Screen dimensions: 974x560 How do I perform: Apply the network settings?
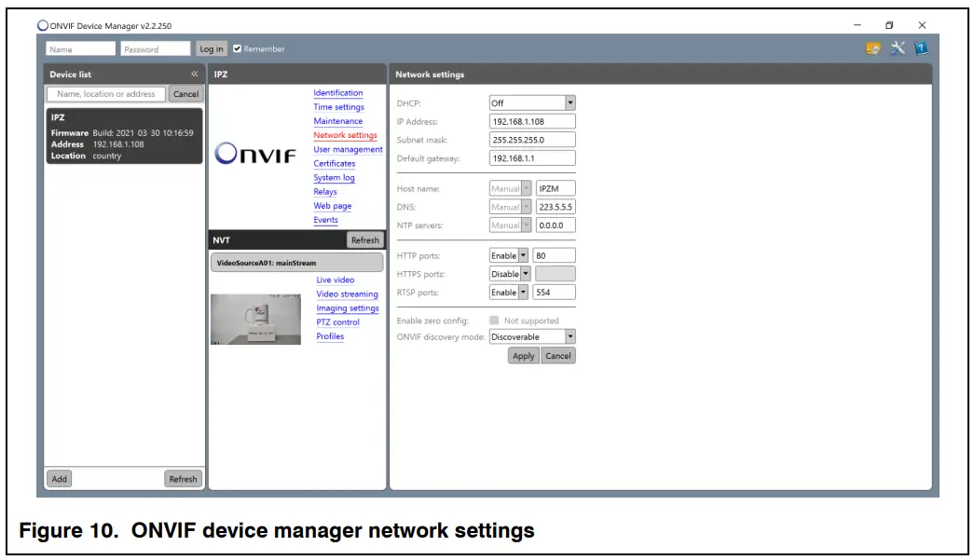pyautogui.click(x=523, y=356)
